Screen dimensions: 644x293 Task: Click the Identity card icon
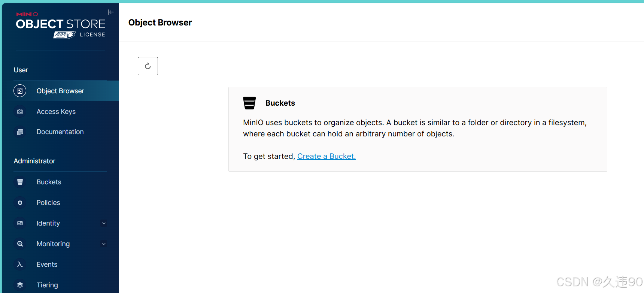click(20, 223)
